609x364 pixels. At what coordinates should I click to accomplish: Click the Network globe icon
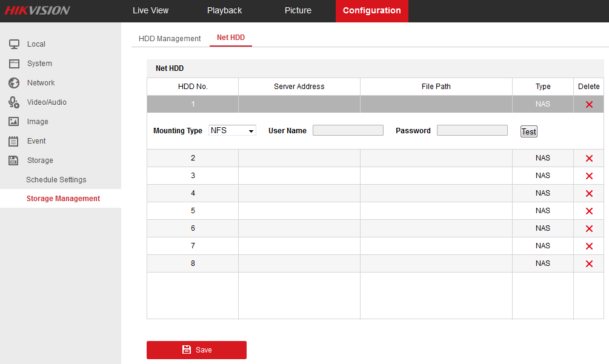pos(14,83)
